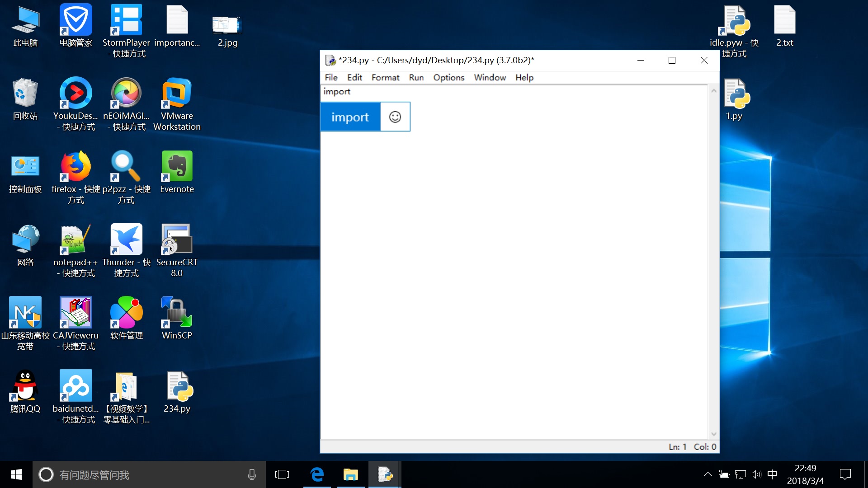Click the Cortana microphone icon
Viewport: 868px width, 488px height.
252,474
